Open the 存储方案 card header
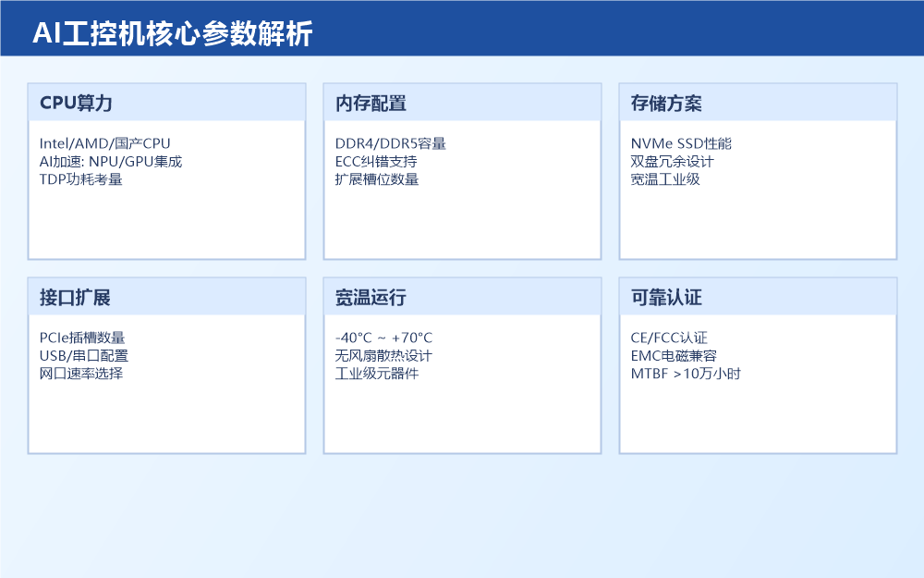This screenshot has height=578, width=924. 666,104
